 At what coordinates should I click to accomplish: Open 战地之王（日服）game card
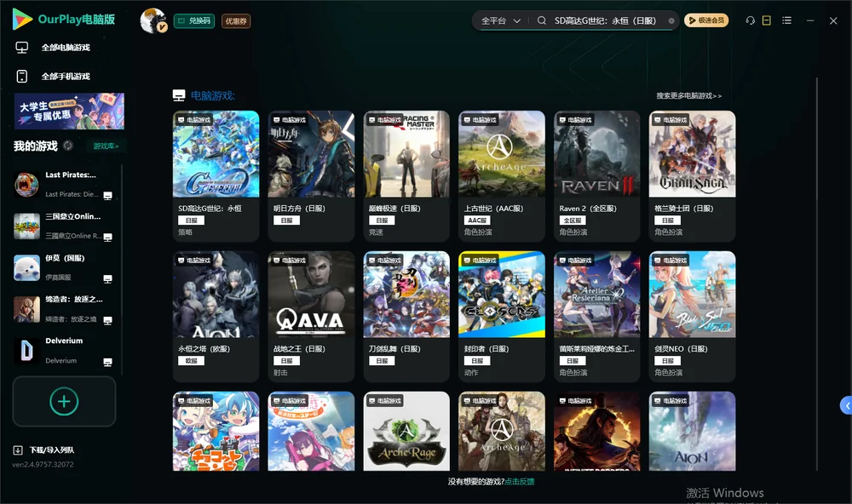click(311, 317)
